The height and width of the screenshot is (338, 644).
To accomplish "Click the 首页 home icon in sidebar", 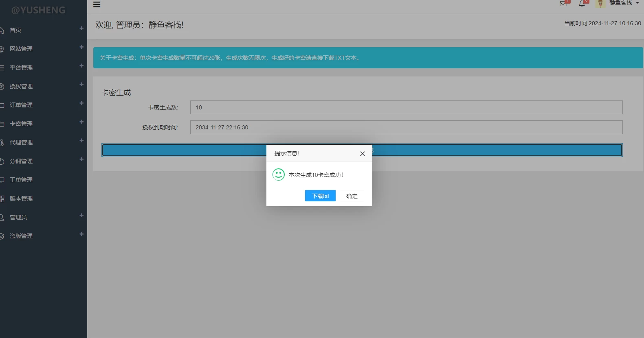I will click(2, 30).
